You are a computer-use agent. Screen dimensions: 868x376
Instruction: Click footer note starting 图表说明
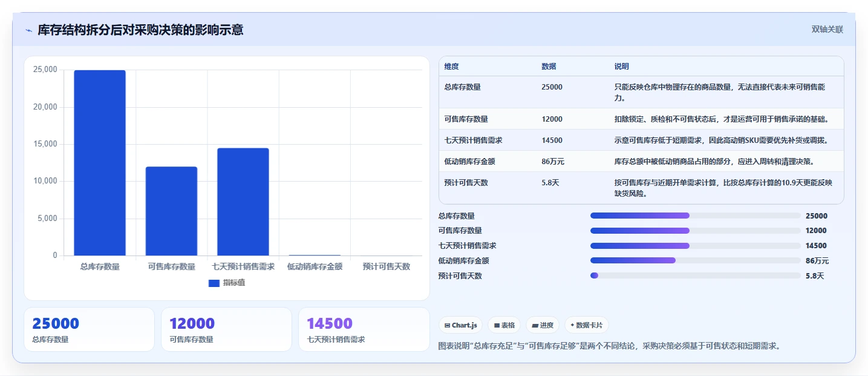(611, 346)
